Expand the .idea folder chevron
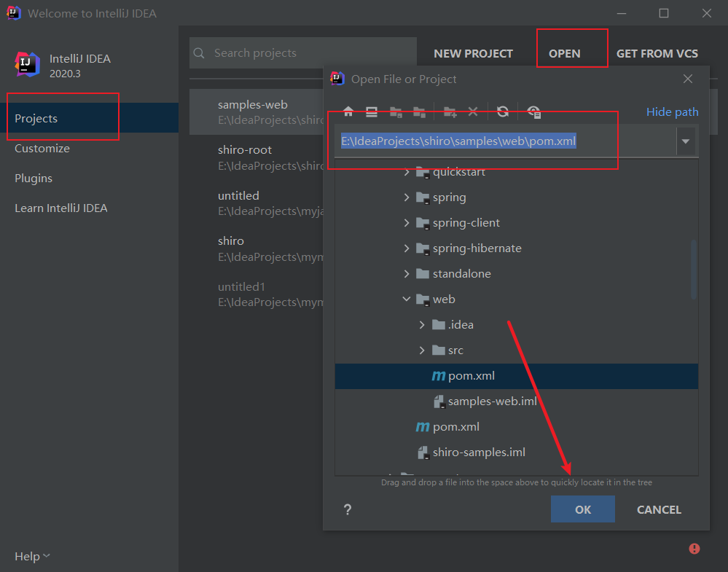 422,324
